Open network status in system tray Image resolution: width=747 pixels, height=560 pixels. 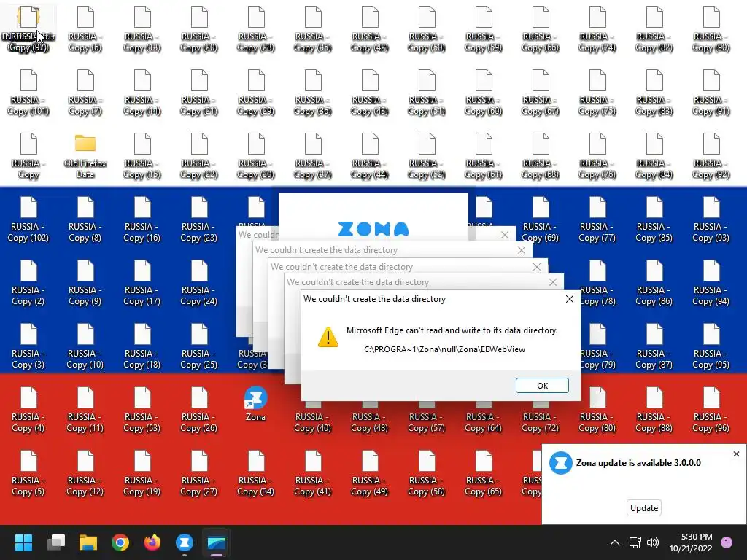pos(635,542)
